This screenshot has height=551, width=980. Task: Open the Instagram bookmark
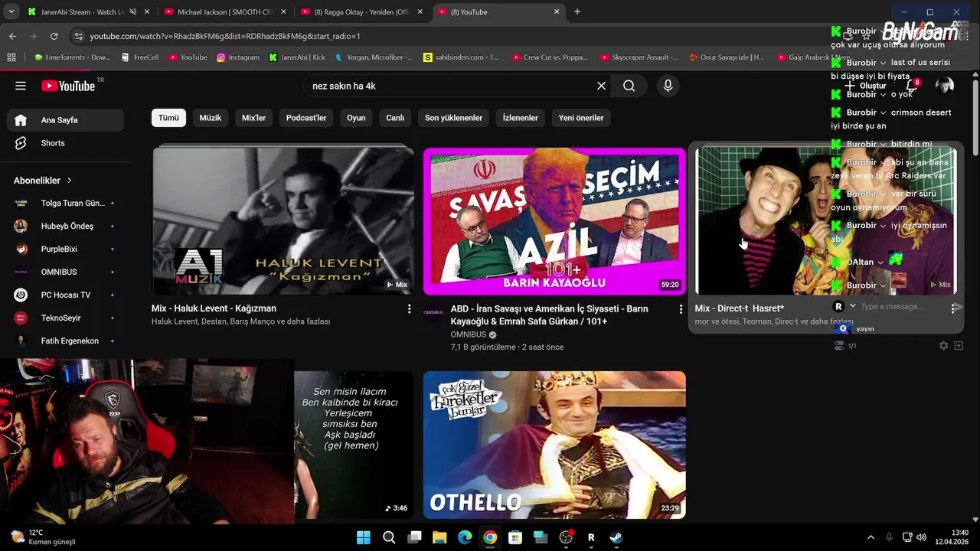point(238,57)
